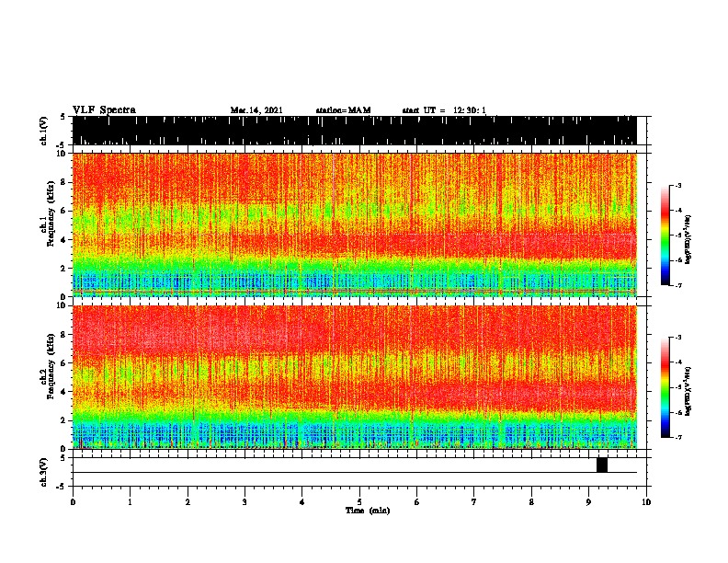Click the ch.1 black waveform panel
728x563 pixels.
354,131
